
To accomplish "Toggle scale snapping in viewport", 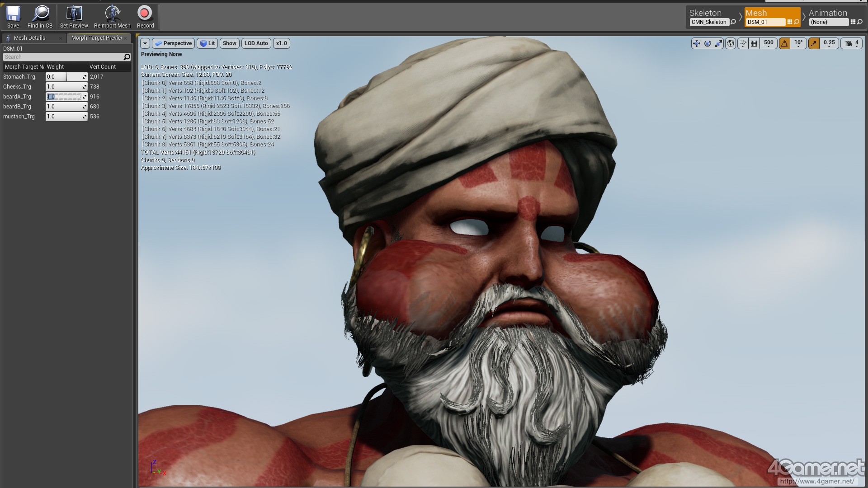I will pyautogui.click(x=814, y=43).
